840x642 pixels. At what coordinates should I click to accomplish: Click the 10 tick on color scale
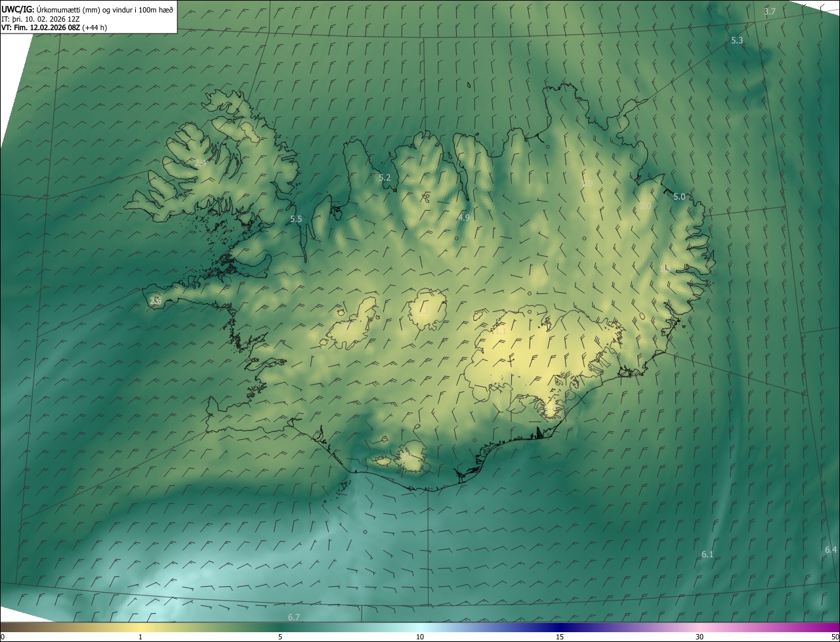[x=420, y=637]
